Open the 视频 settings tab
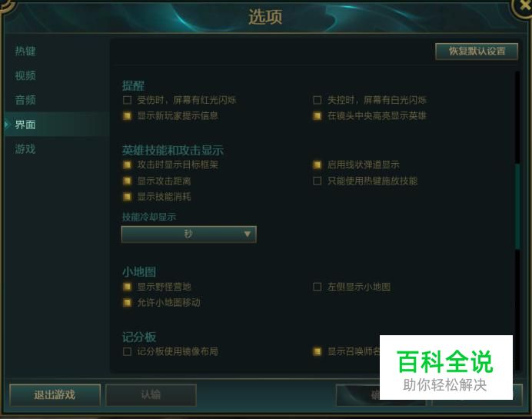The height and width of the screenshot is (419, 532). pos(25,75)
